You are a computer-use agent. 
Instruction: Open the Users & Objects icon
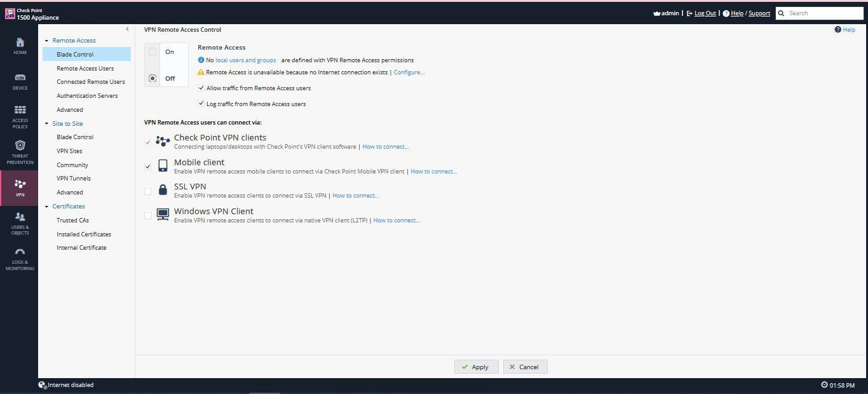[x=20, y=217]
